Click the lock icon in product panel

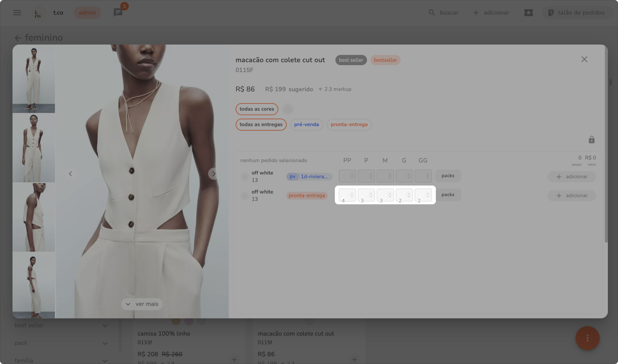[591, 140]
